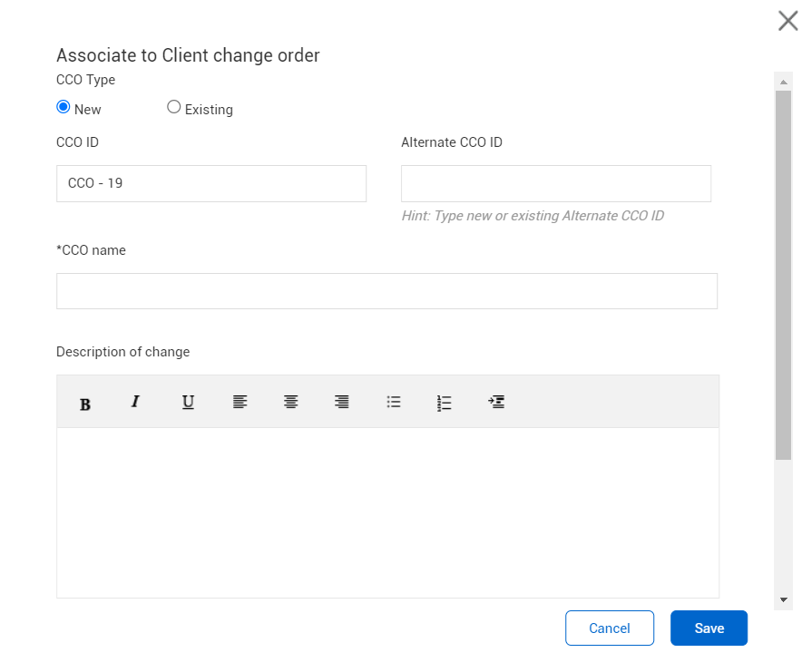Viewport: 802px width, 672px height.
Task: Apply italic formatting in the description editor
Action: coord(135,402)
